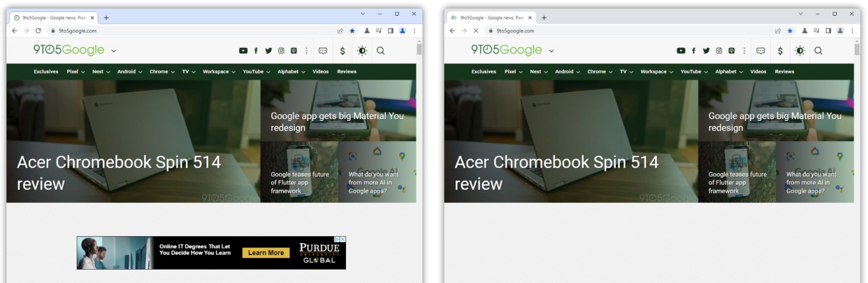Click the Twitter bird icon in right window
This screenshot has height=283, width=868.
[x=706, y=51]
